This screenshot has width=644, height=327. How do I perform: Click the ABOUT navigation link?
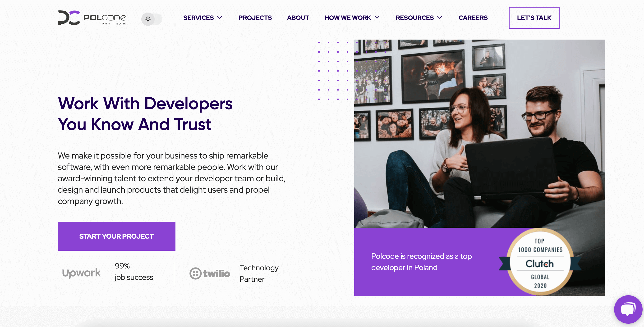298,18
